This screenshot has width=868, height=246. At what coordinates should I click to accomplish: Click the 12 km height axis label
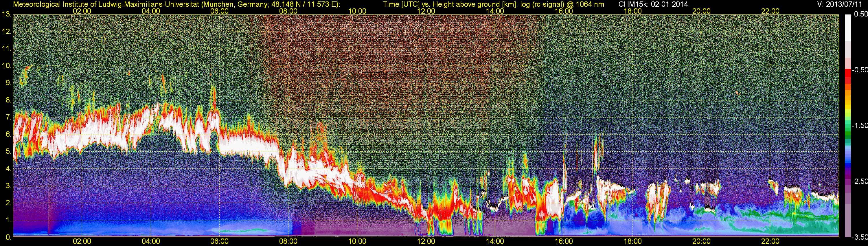[x=6, y=32]
